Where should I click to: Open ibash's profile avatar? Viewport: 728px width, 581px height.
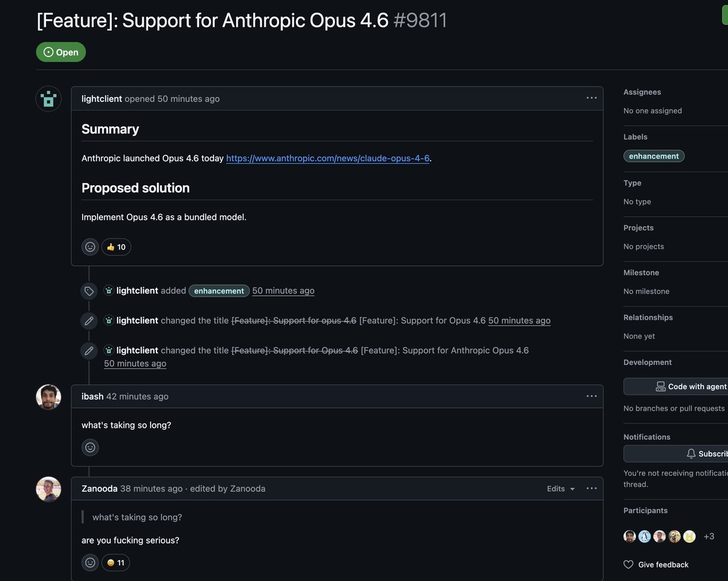click(49, 397)
